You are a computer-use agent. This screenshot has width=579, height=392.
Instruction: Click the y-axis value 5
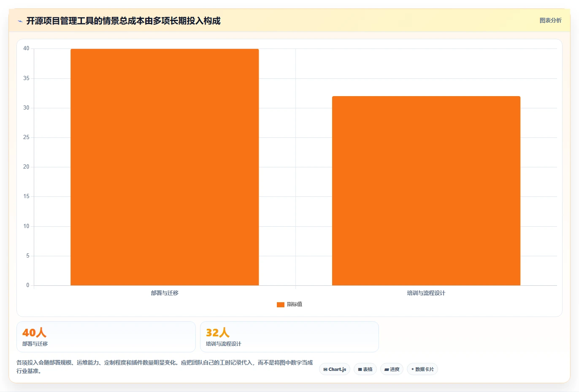pyautogui.click(x=28, y=256)
